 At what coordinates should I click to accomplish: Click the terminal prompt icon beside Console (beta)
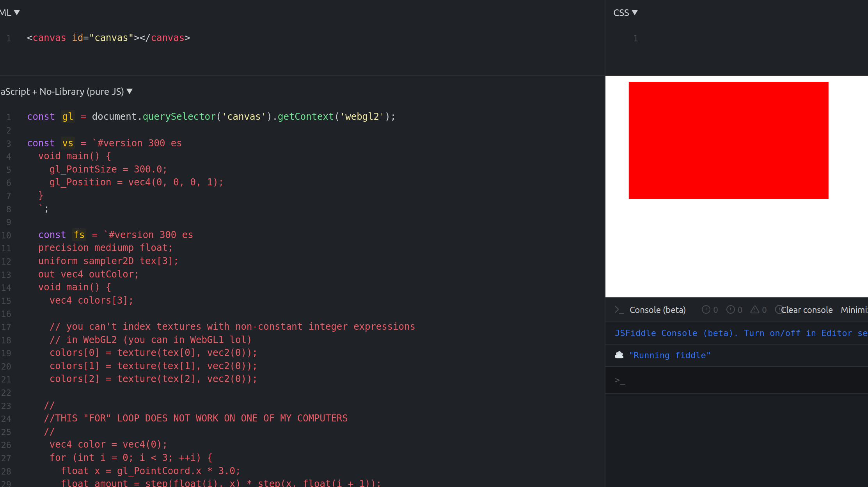[x=619, y=309]
